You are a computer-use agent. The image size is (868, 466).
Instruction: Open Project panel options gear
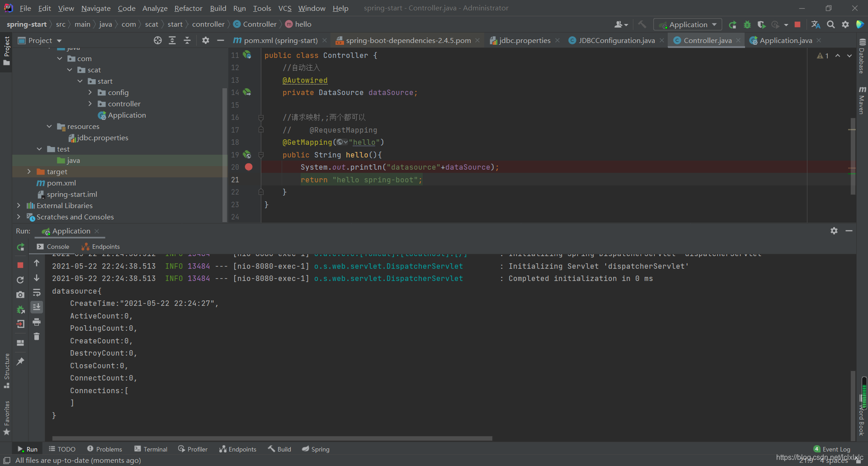coord(206,40)
